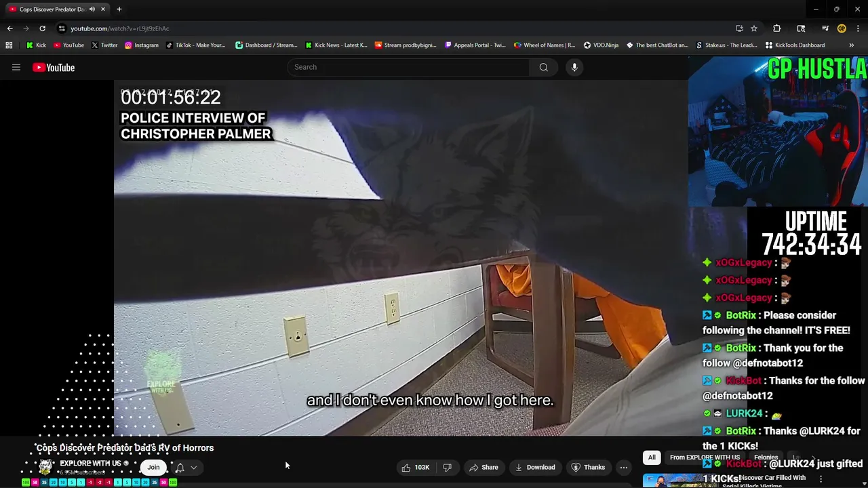Share the video
868x488 pixels.
484,467
